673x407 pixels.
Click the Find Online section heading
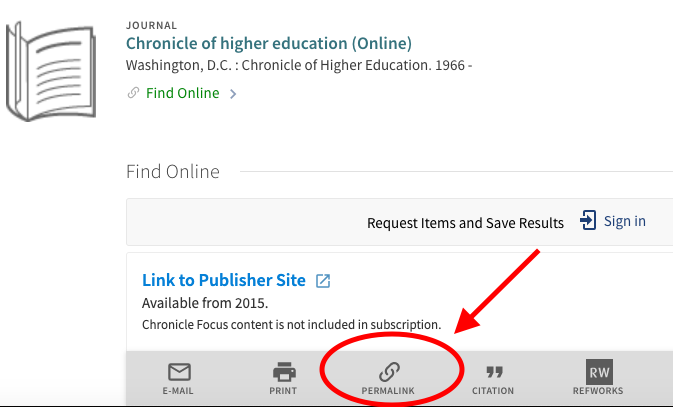[x=173, y=172]
